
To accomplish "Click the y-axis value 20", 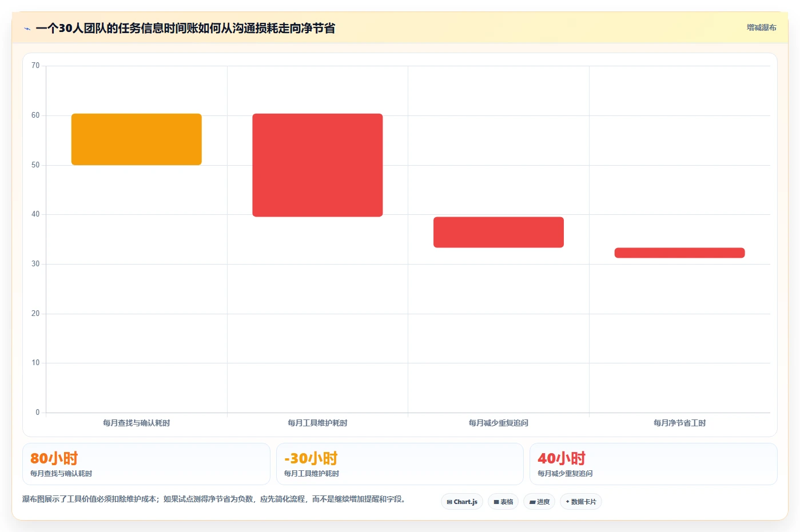I will click(x=35, y=314).
